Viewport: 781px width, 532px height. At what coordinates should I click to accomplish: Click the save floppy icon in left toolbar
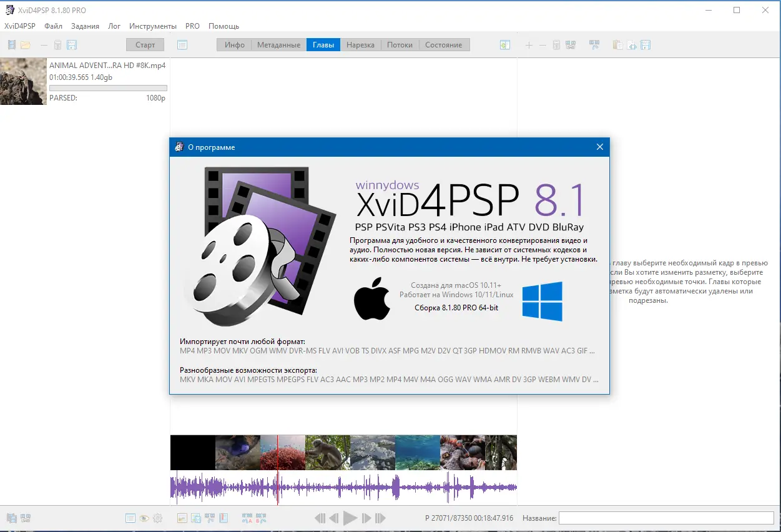pos(72,45)
